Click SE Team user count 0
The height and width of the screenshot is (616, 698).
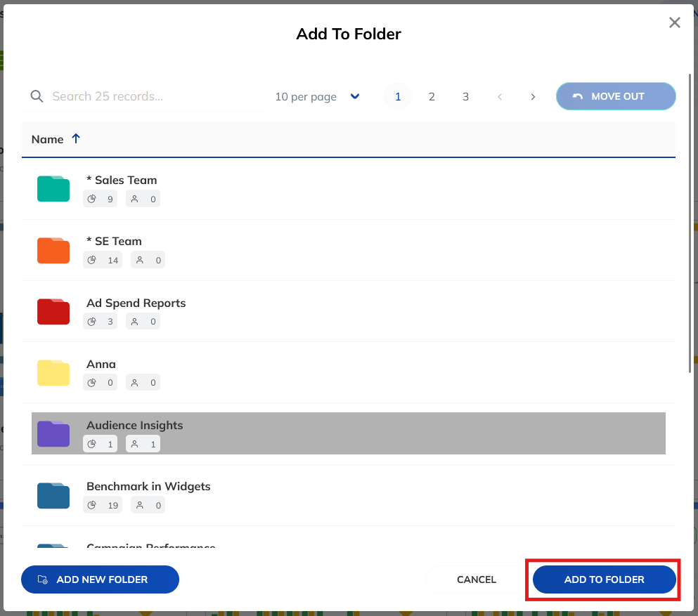pyautogui.click(x=148, y=260)
